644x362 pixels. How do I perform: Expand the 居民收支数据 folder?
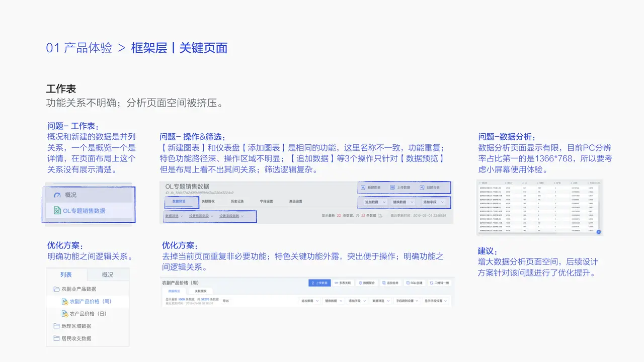[x=88, y=338]
